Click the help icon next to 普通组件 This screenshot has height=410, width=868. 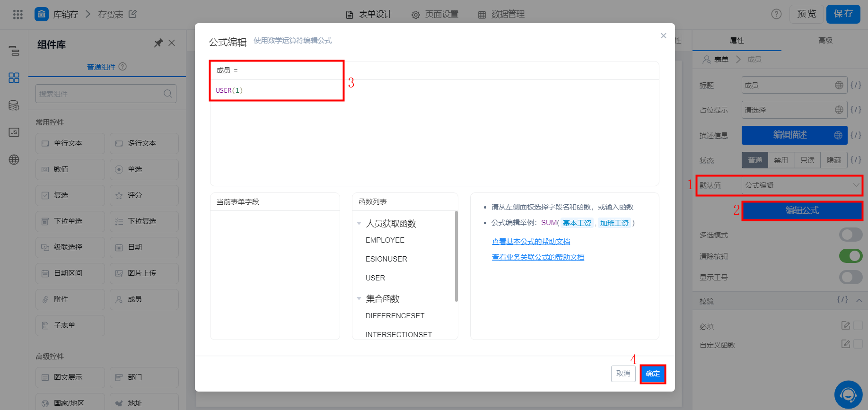[x=123, y=67]
